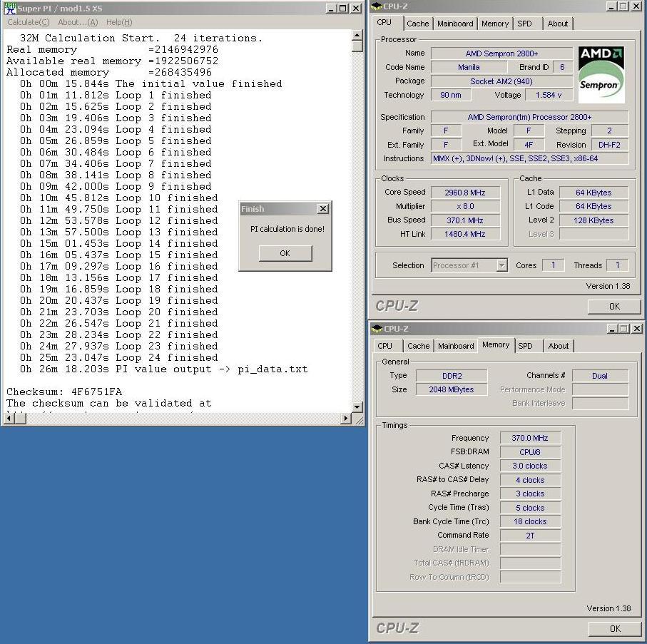Switch to Mainboard tab in bottom CPU-Z
The image size is (647, 644).
coord(456,346)
